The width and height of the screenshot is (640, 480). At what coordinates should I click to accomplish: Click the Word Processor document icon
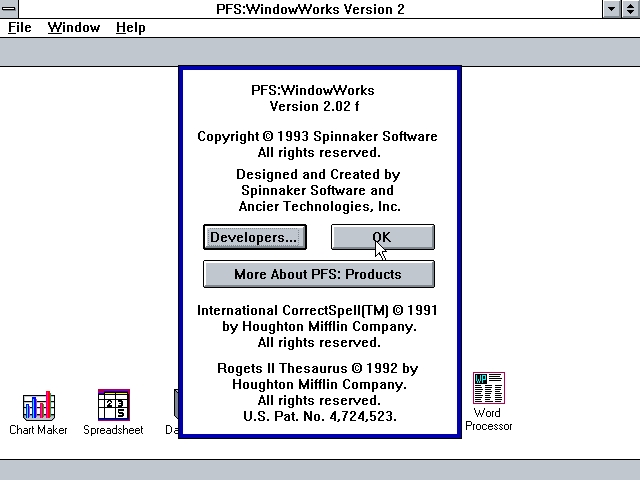click(488, 388)
